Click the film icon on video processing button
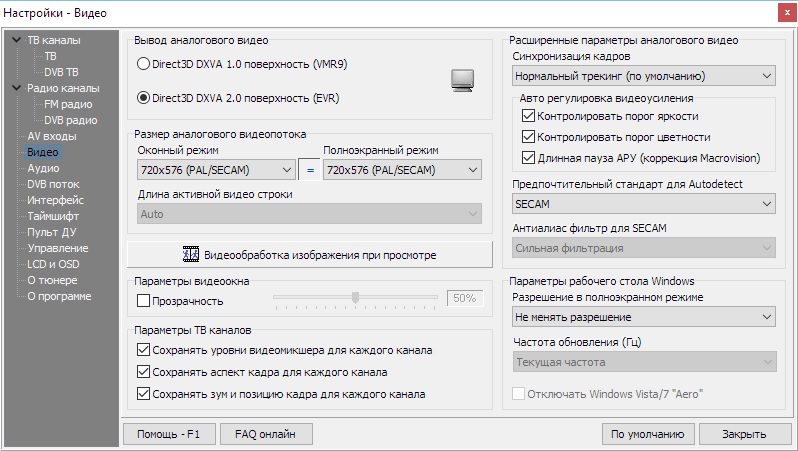The image size is (798, 451). click(x=191, y=255)
